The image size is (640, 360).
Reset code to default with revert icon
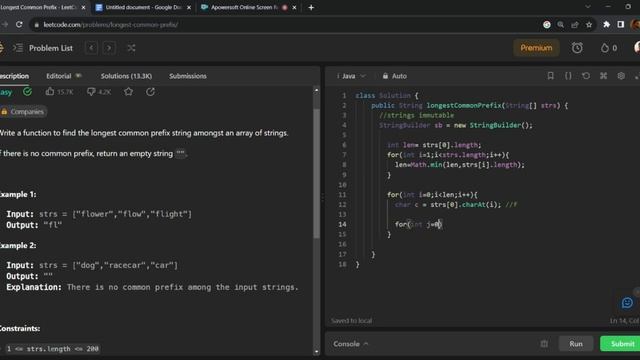[586, 76]
